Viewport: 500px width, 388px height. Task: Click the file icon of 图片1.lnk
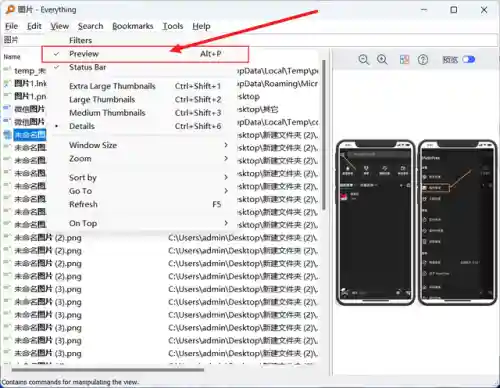[7, 83]
